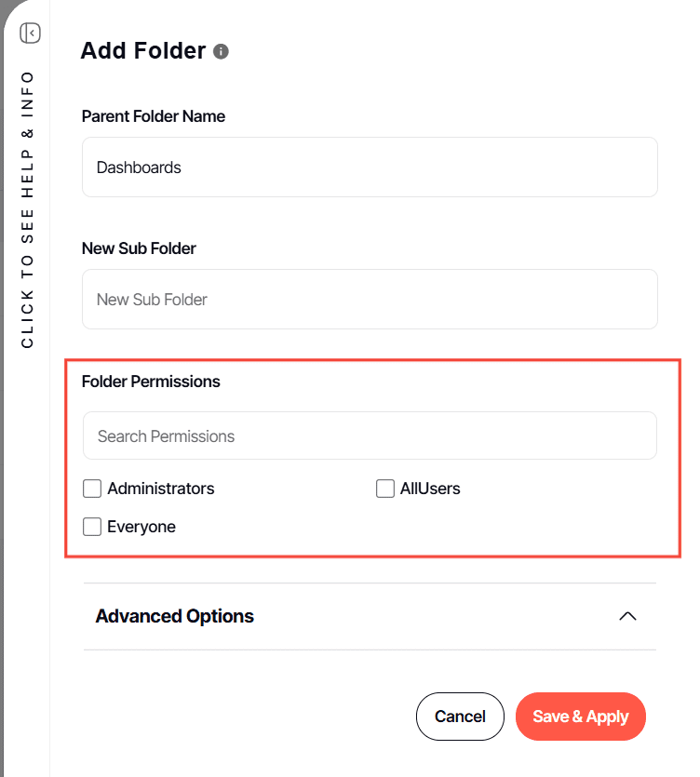The height and width of the screenshot is (777, 700).
Task: Click the Advanced Options section title
Action: 175,616
